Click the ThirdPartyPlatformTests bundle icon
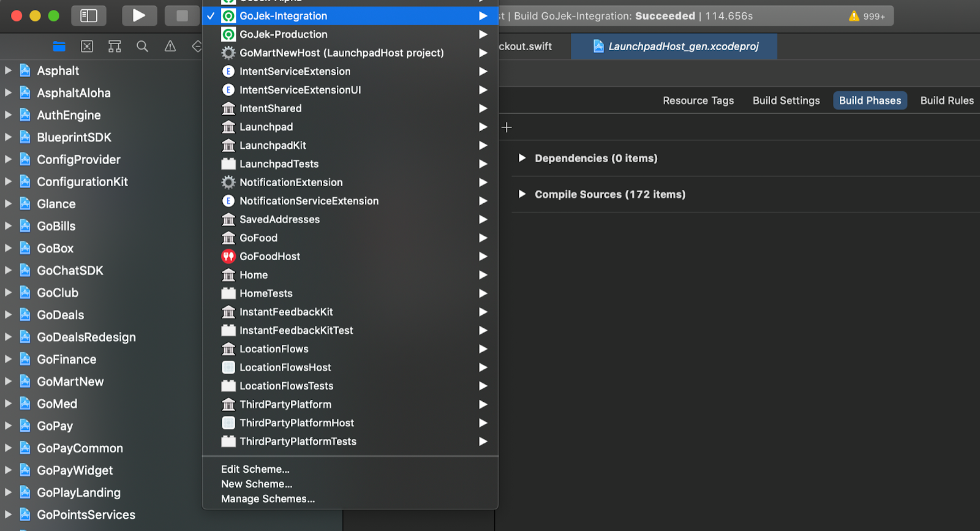 [x=228, y=442]
